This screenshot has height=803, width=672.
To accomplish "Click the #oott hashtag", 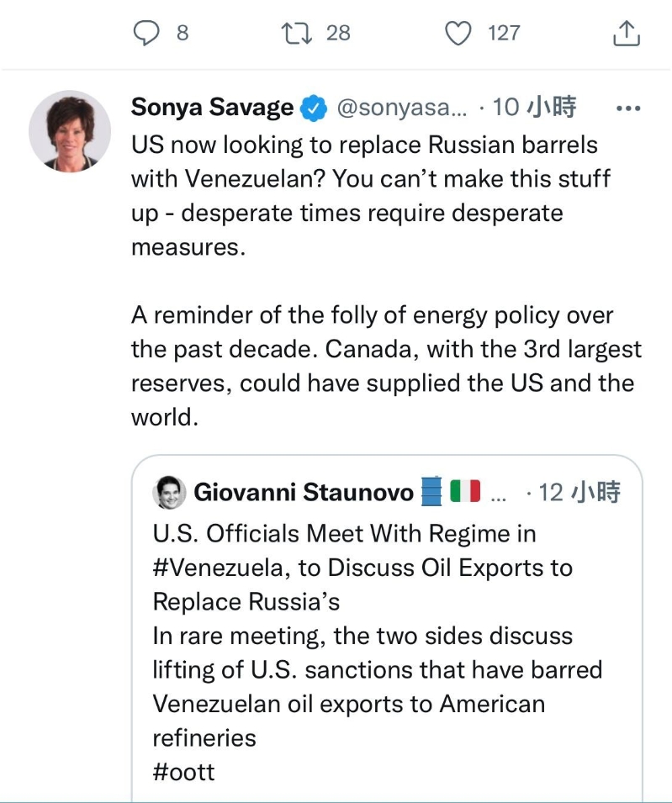I will (x=183, y=771).
